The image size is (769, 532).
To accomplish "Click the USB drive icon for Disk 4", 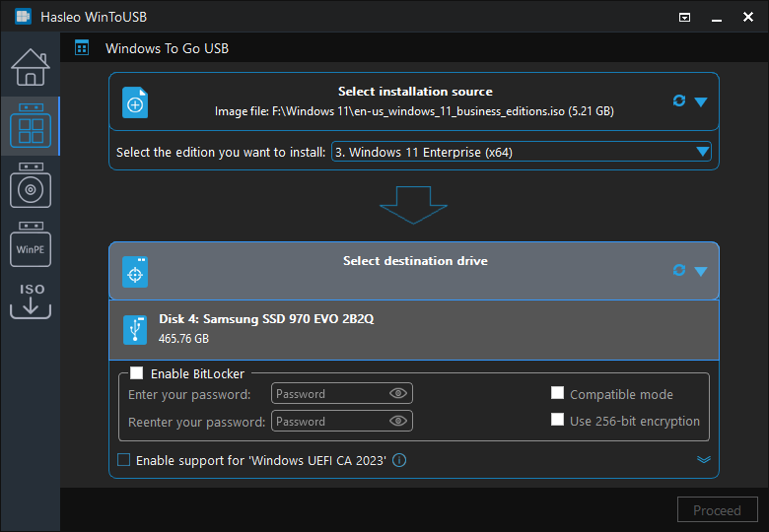I will pos(135,330).
